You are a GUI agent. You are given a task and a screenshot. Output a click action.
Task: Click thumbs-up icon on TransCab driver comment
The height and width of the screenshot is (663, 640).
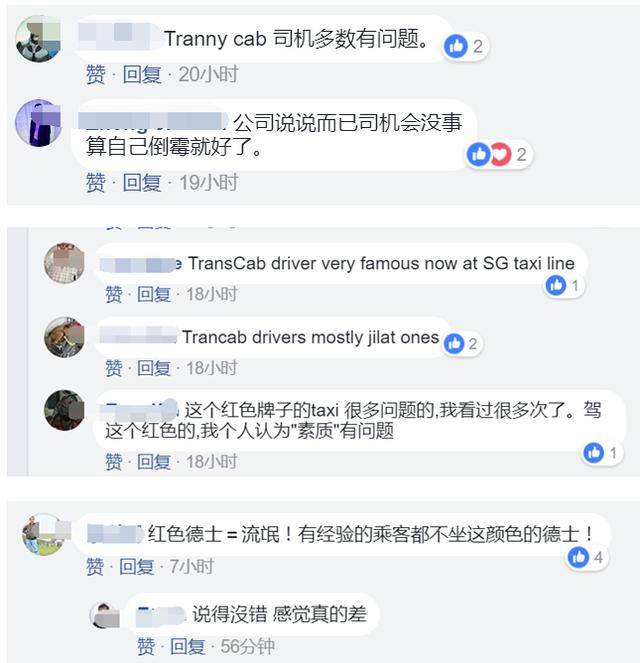[x=555, y=285]
